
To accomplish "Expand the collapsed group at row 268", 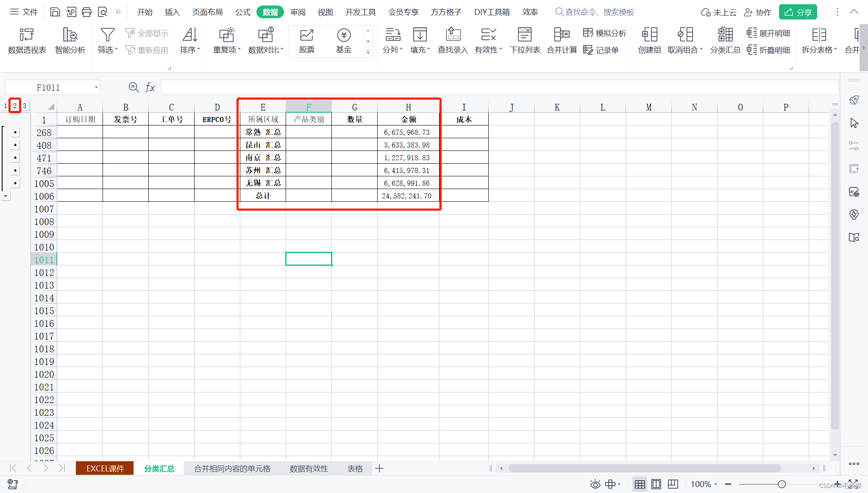I will (x=15, y=132).
